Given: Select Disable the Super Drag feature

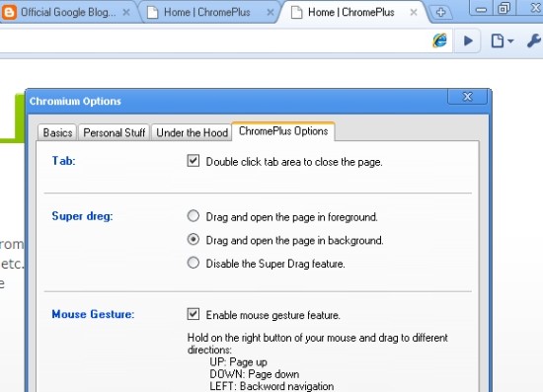Looking at the screenshot, I should point(194,263).
